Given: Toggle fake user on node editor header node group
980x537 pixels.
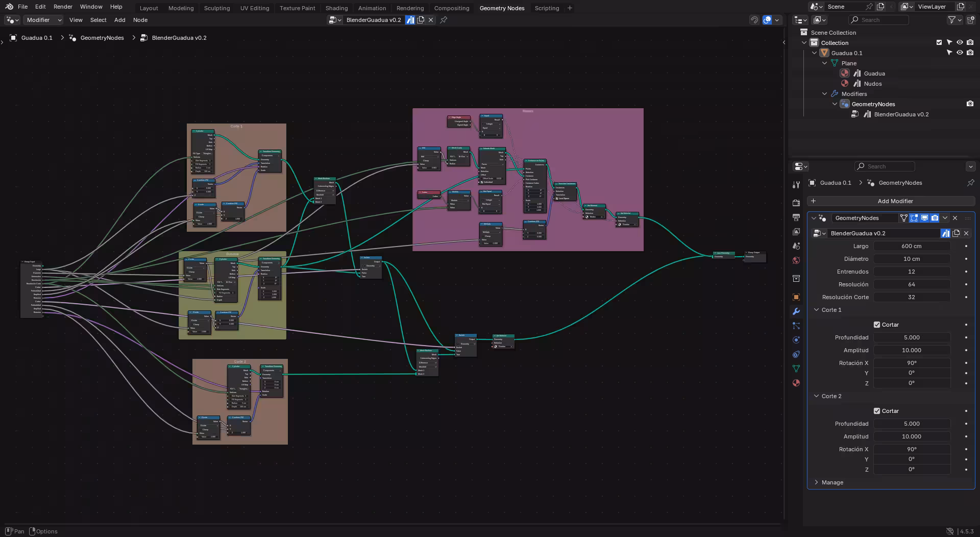Looking at the screenshot, I should click(x=410, y=20).
